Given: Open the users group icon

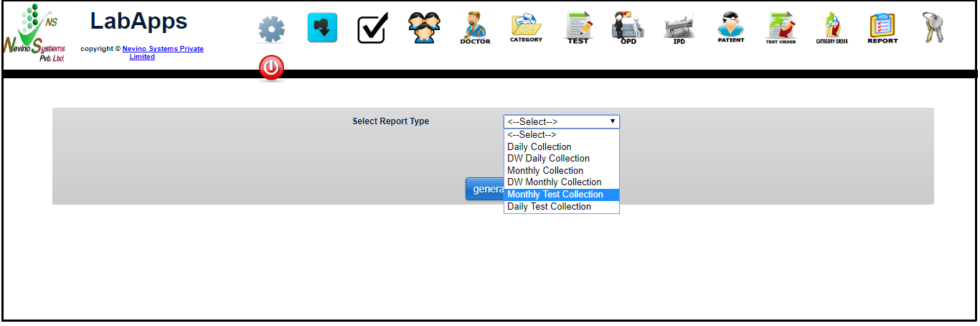Looking at the screenshot, I should coord(424,28).
